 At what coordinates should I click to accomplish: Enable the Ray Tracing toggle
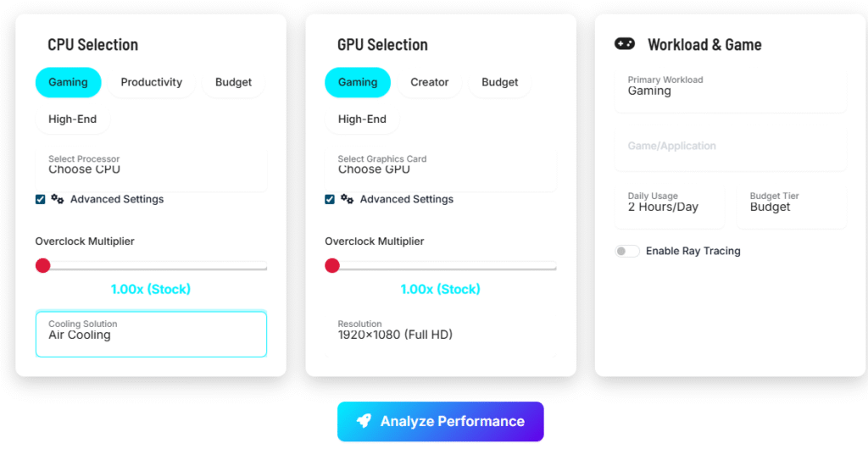pyautogui.click(x=627, y=251)
